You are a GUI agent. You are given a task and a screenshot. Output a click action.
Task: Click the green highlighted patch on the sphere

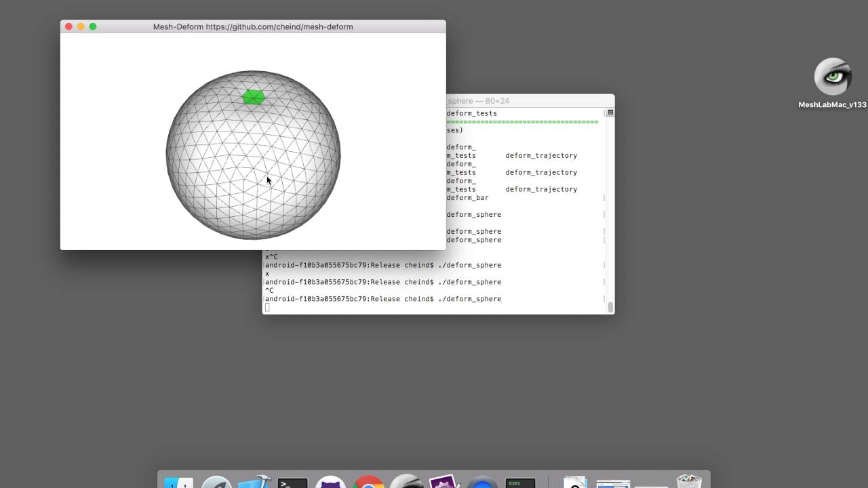pos(254,97)
